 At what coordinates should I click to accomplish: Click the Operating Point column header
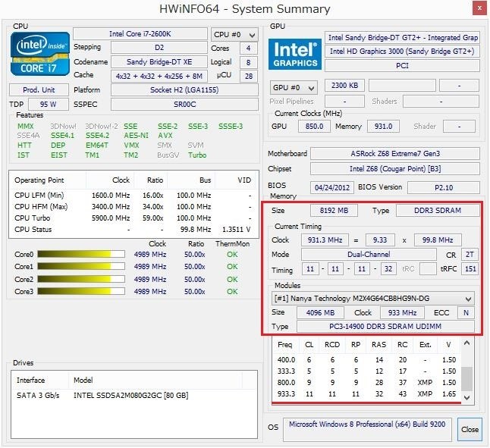coord(49,180)
